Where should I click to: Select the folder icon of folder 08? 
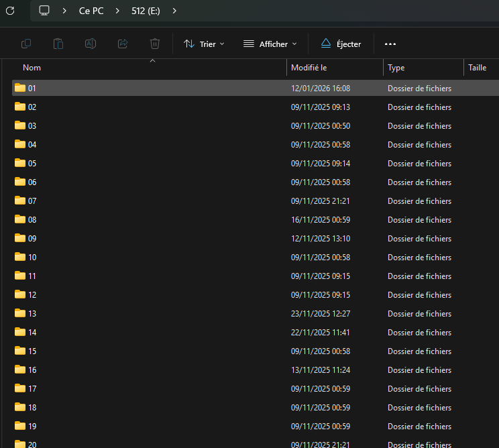(x=20, y=219)
